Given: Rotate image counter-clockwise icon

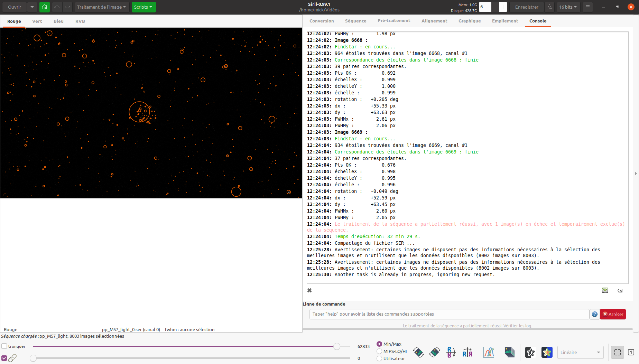Looking at the screenshot, I should 418,352.
